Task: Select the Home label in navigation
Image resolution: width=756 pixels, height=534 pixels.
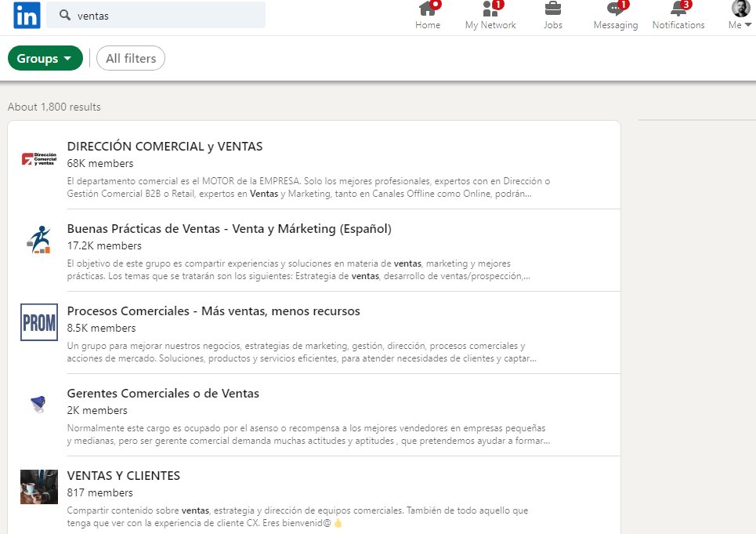Action: coord(428,25)
